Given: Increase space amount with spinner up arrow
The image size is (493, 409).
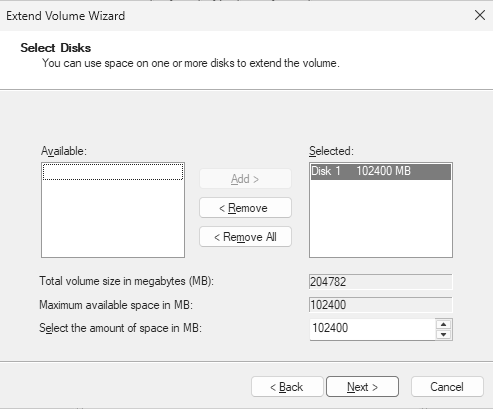Looking at the screenshot, I should (x=443, y=324).
